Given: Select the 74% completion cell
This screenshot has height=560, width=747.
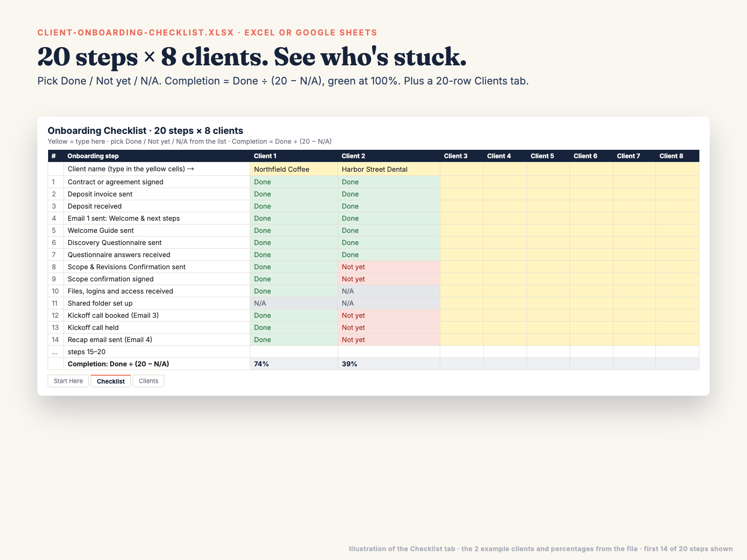Looking at the screenshot, I should coord(294,364).
